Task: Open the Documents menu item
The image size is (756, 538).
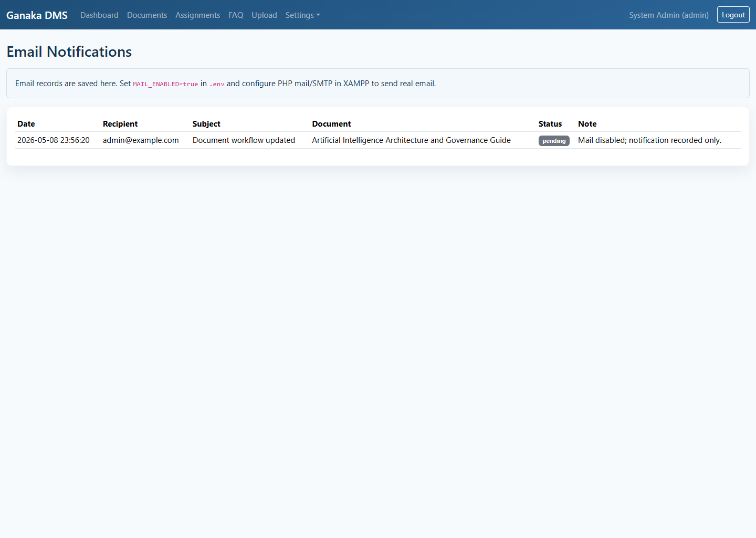Action: click(x=147, y=15)
